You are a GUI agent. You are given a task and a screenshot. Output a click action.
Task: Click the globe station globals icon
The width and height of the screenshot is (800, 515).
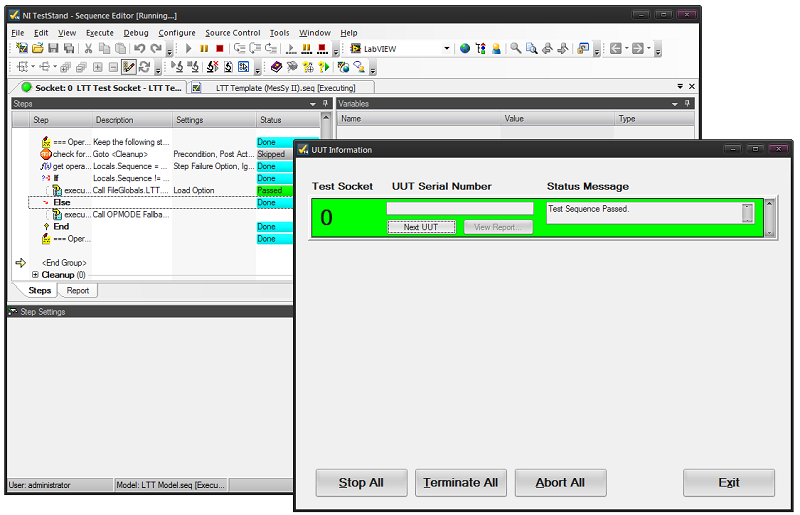coord(465,48)
